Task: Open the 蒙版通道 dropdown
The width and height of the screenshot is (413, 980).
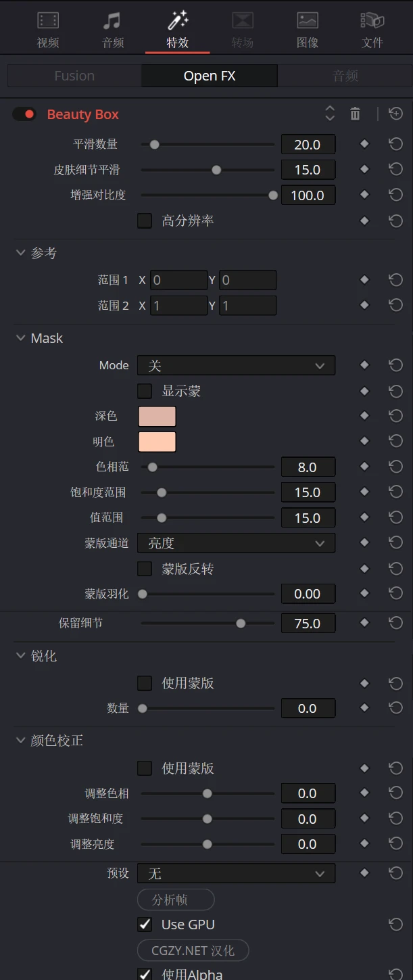Action: (236, 543)
